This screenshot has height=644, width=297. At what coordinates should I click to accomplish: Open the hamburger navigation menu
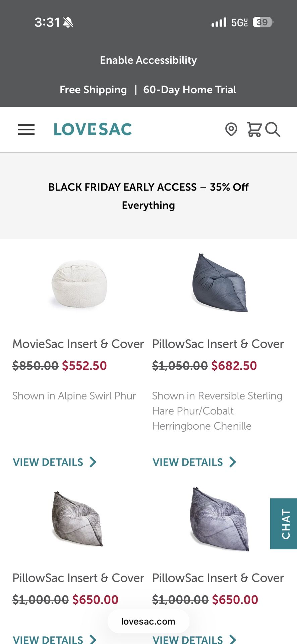[x=26, y=129]
